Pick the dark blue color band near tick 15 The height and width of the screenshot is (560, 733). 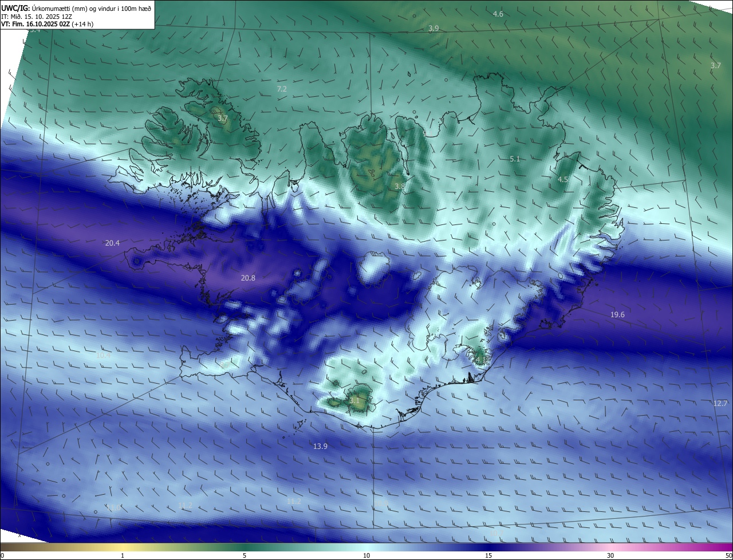click(x=488, y=547)
